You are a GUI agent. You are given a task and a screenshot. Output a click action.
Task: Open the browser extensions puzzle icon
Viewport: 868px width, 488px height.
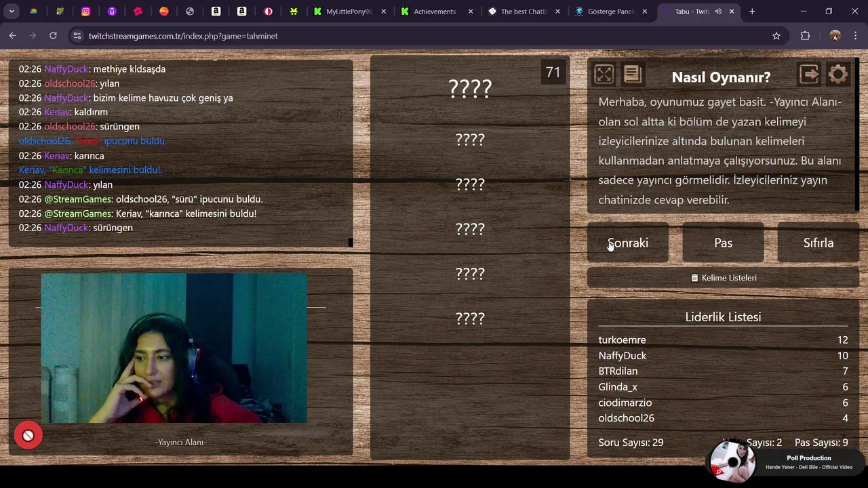click(x=805, y=36)
